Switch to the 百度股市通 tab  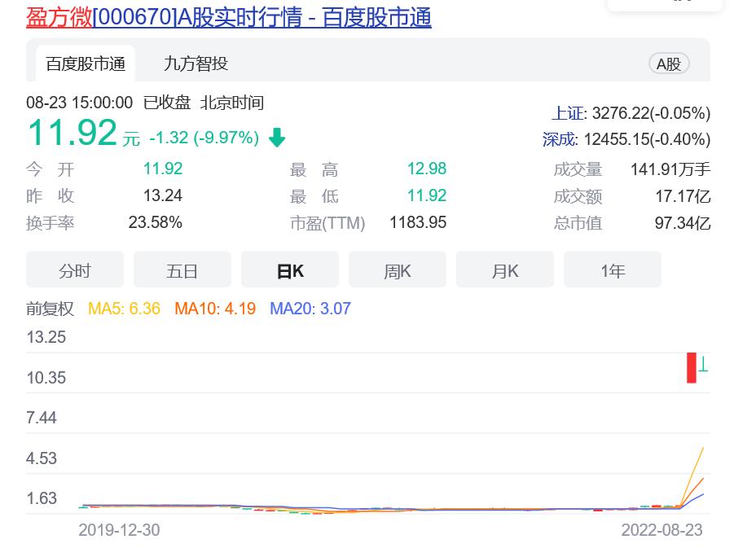[86, 63]
